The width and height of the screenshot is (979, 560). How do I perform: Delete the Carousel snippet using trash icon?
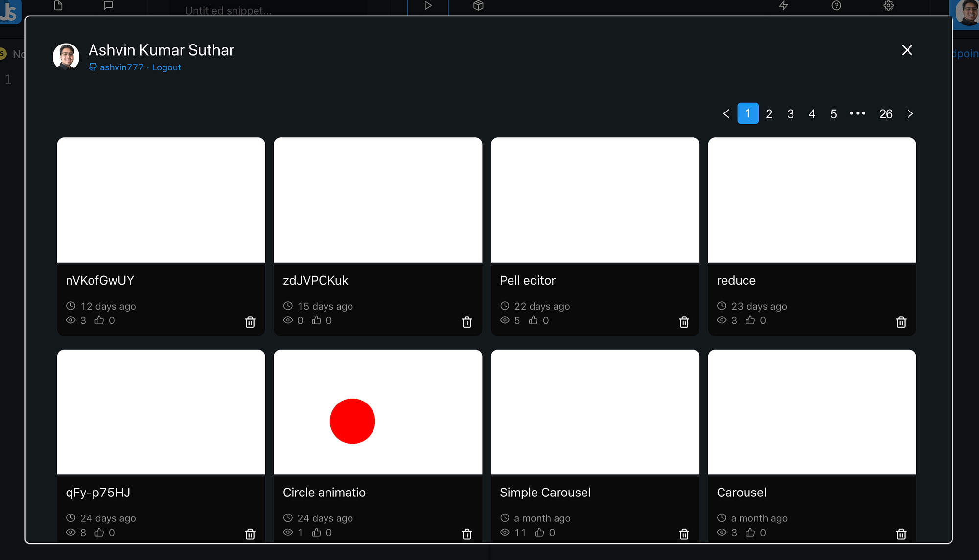pos(901,534)
